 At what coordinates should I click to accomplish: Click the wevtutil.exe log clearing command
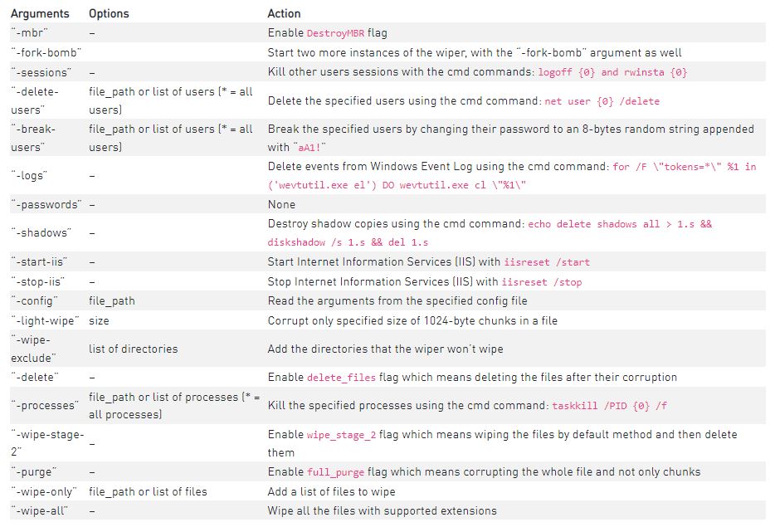(512, 175)
